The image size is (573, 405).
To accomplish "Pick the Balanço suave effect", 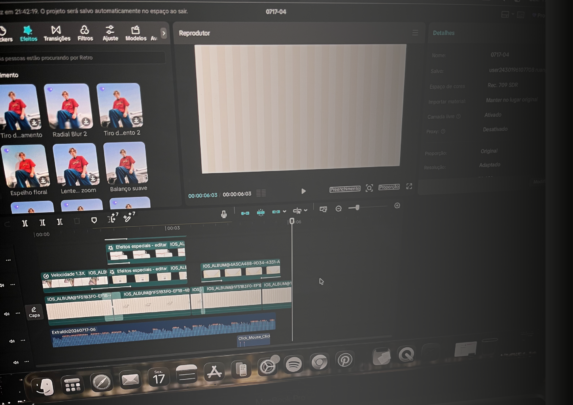I will coord(126,167).
